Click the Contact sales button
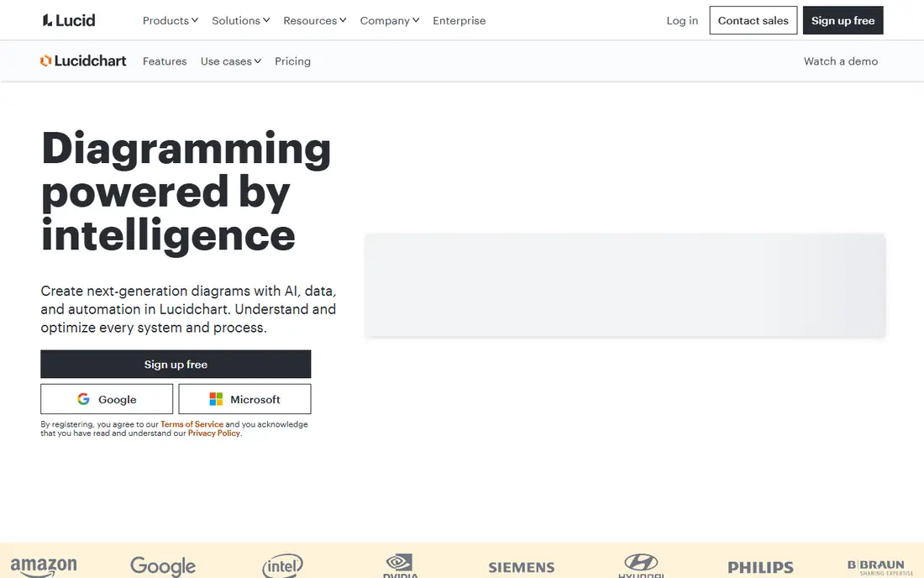The image size is (924, 578). coord(753,21)
